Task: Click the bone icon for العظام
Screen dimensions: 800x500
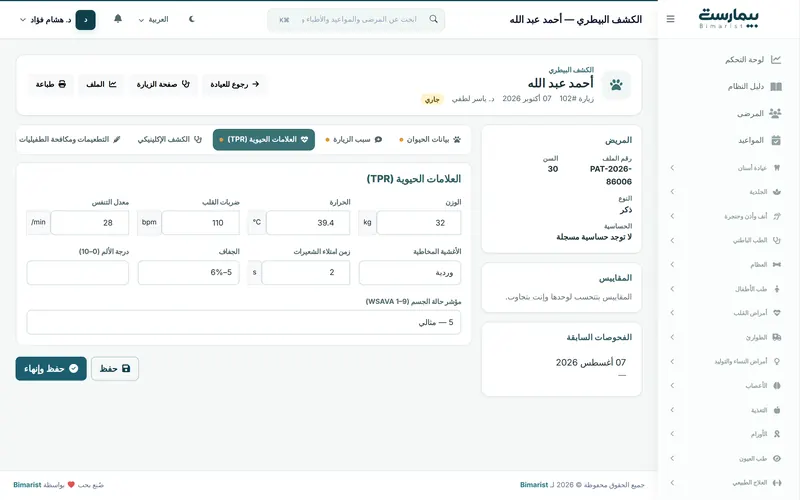Action: [x=777, y=264]
